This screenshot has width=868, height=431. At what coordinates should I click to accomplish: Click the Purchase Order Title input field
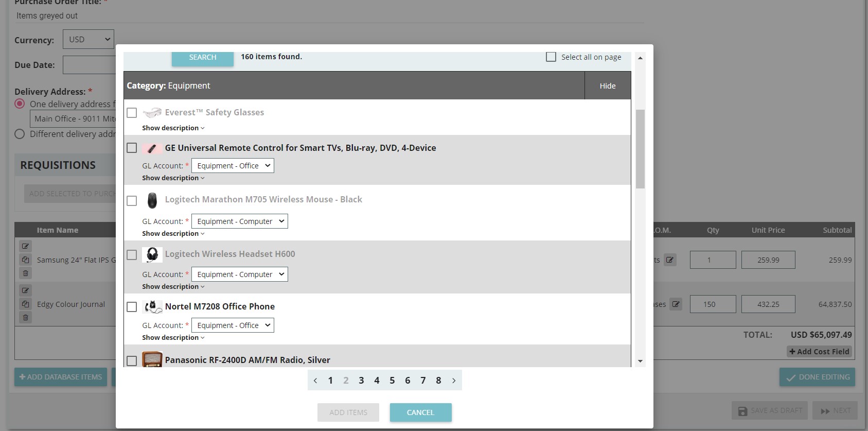[329, 15]
